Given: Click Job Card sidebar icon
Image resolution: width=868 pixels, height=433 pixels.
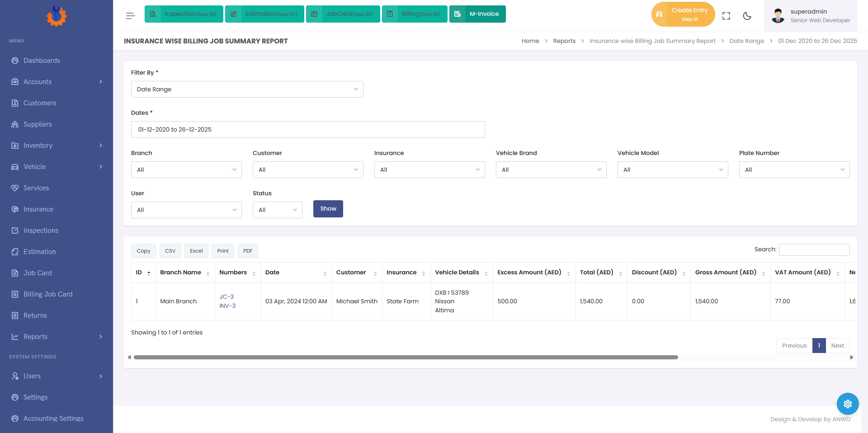Looking at the screenshot, I should point(15,273).
